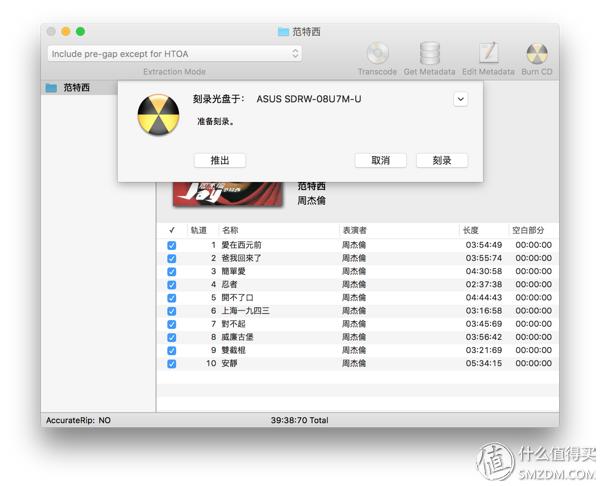The image size is (600, 486).
Task: Click length value 03:21:69
Action: point(484,350)
